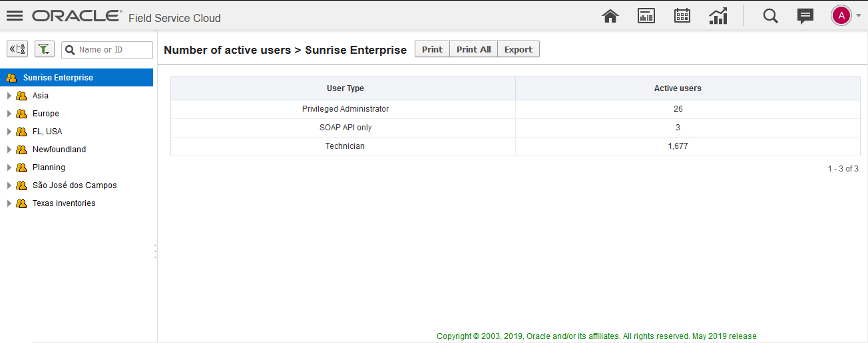
Task: Select FL, USA in the tree
Action: click(47, 132)
